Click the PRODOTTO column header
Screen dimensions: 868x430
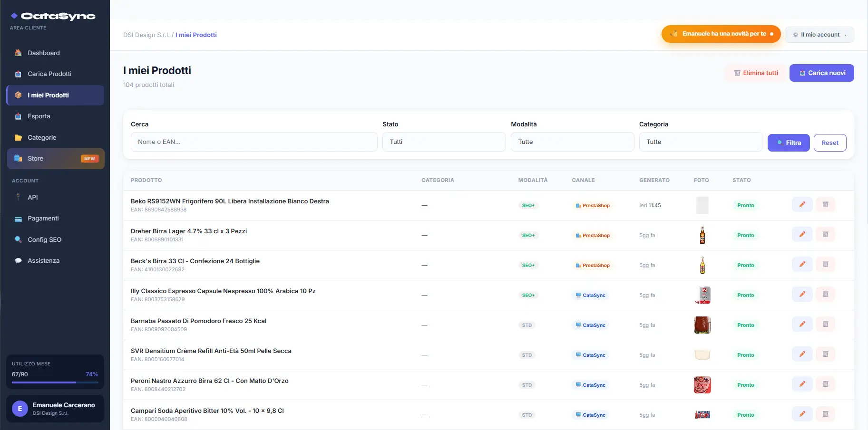click(146, 181)
